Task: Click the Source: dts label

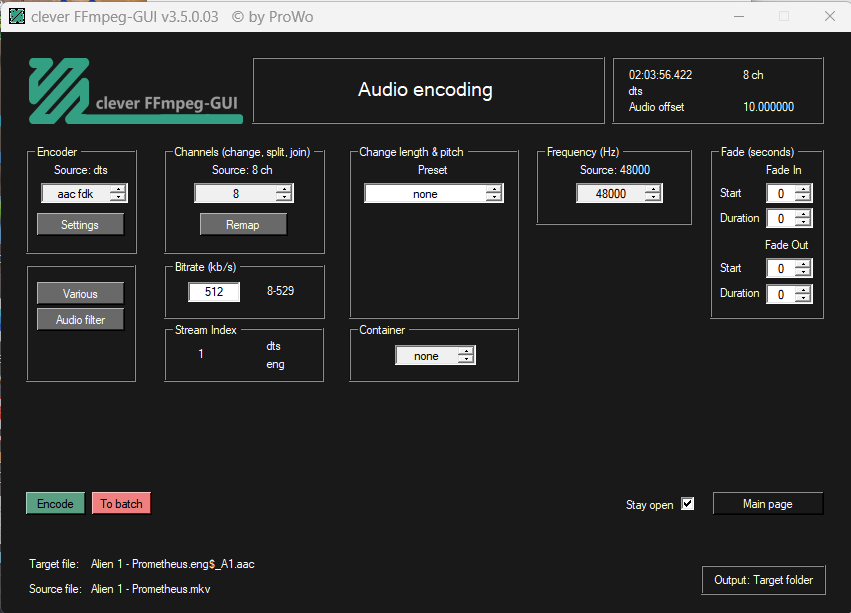Action: [x=81, y=170]
